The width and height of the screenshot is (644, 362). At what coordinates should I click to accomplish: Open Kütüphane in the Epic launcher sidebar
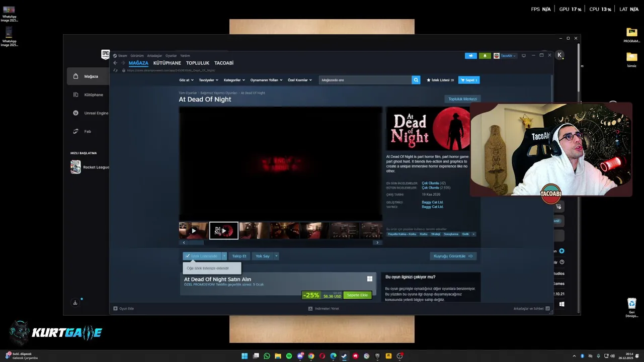(89, 95)
